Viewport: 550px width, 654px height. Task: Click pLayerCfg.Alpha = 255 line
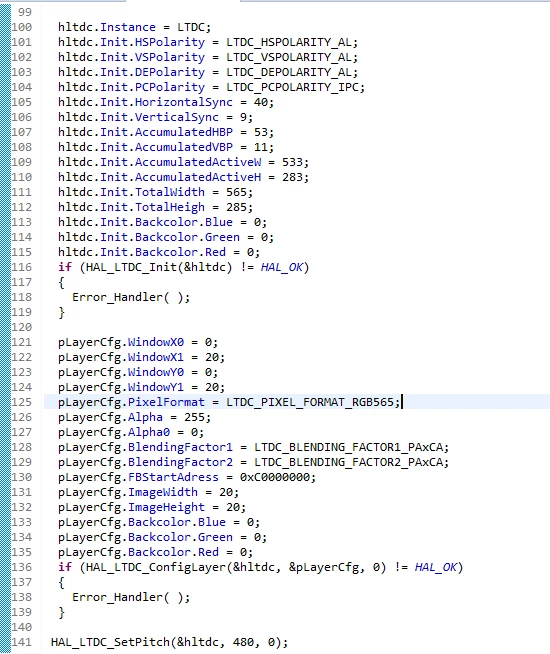tap(134, 418)
